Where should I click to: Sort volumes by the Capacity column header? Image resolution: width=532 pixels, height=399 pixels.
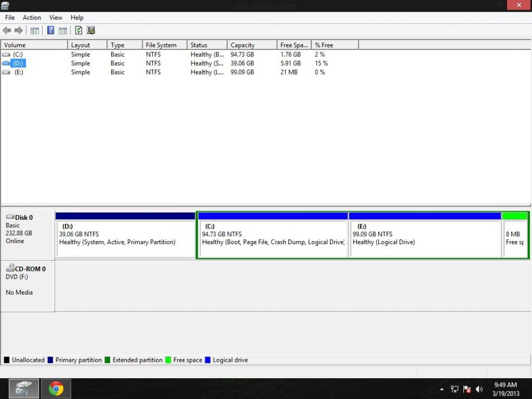click(x=243, y=44)
